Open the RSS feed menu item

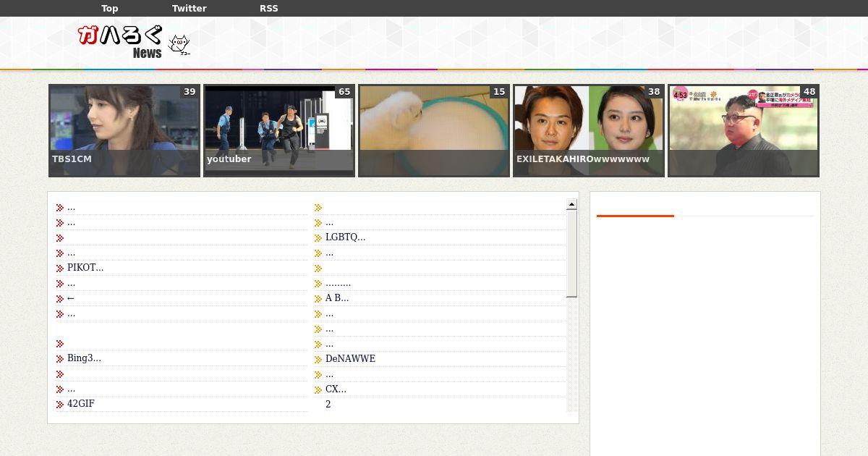coord(268,9)
